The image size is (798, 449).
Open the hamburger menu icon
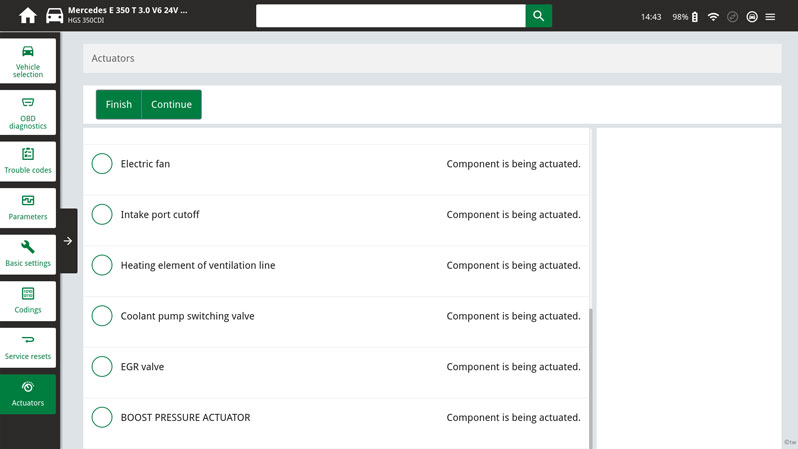click(x=770, y=17)
